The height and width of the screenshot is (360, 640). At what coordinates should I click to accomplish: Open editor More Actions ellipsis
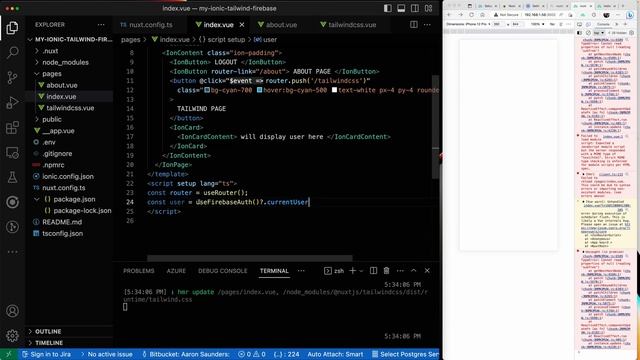tap(427, 24)
